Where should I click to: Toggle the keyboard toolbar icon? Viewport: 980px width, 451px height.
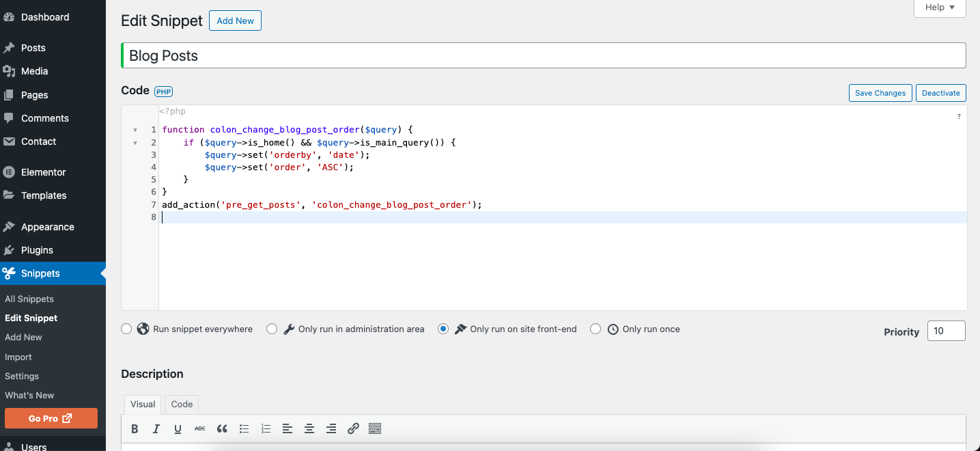click(374, 429)
